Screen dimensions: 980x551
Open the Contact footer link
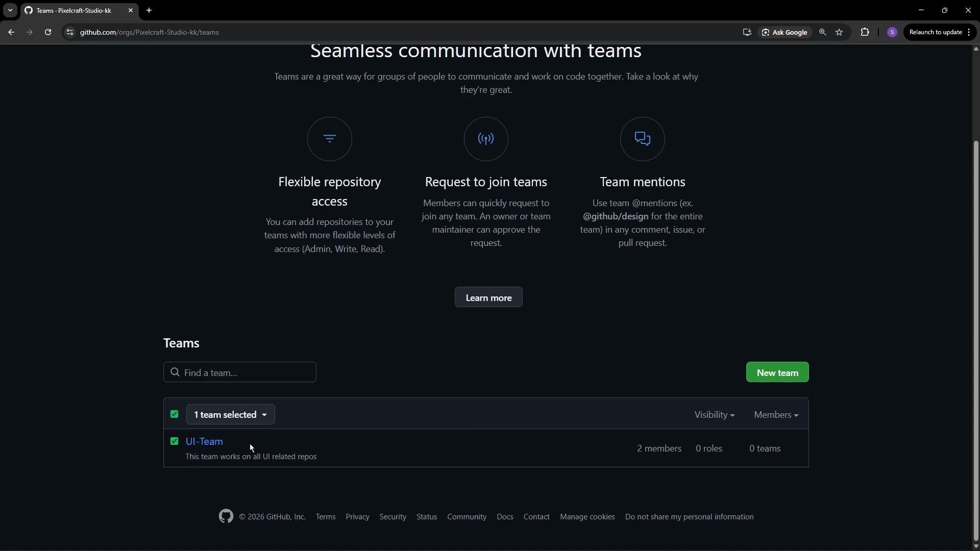[x=536, y=517]
